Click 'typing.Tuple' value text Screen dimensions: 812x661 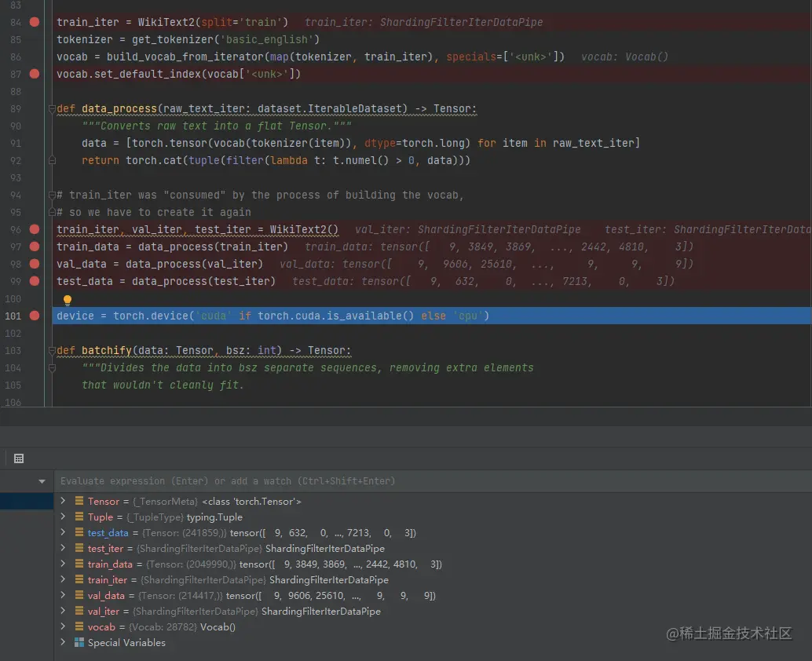coord(214,517)
